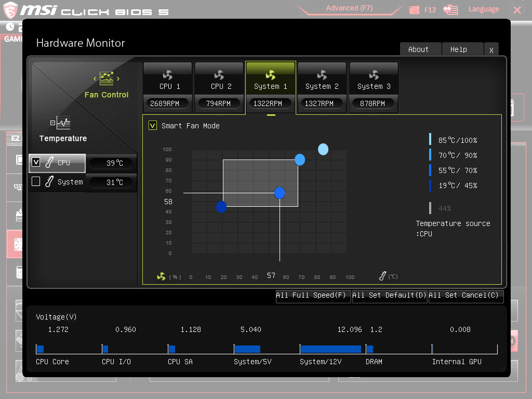The width and height of the screenshot is (532, 399).
Task: Click the 85°C/100% fan curve point
Action: (x=323, y=149)
